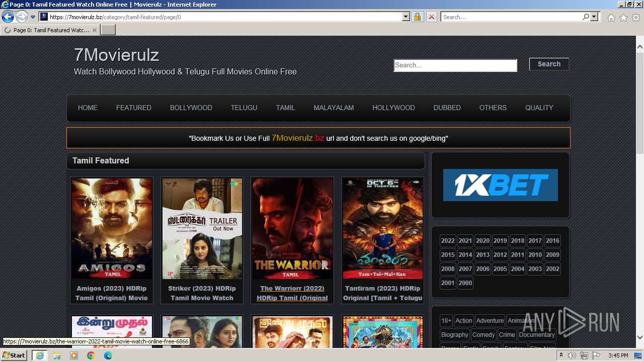This screenshot has height=362, width=644.
Task: Open the IE Tools gear icon
Action: (x=636, y=18)
